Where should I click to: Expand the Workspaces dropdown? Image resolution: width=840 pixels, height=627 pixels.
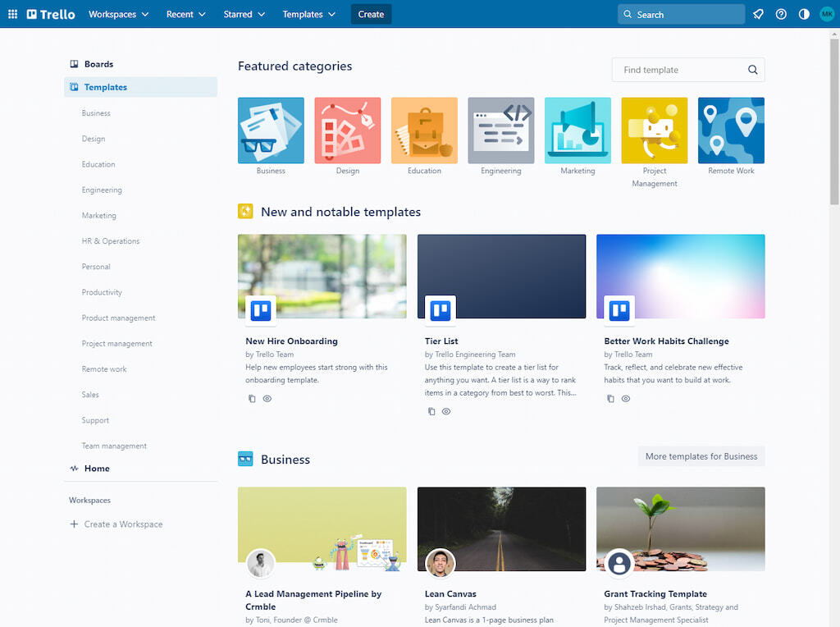(x=119, y=14)
